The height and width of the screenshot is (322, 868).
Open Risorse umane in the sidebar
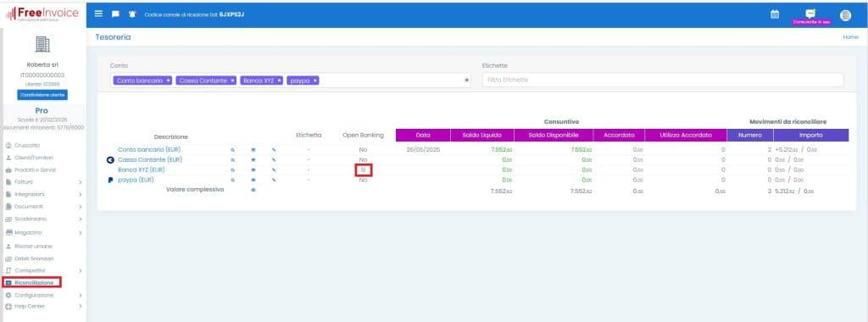30,247
